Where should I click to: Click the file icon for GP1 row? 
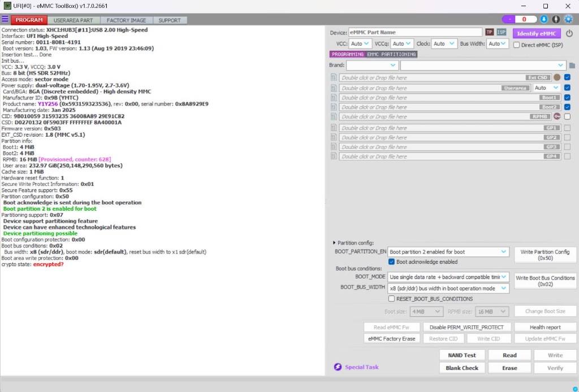[334, 128]
